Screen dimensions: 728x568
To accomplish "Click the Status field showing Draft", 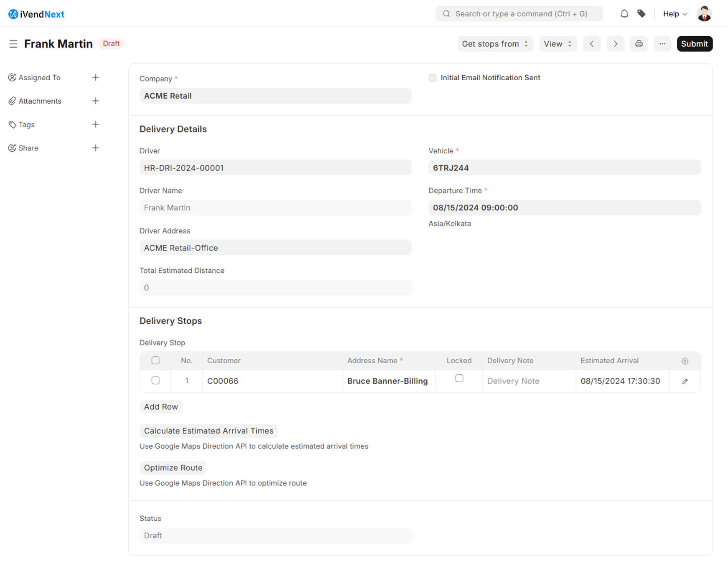I will 275,536.
